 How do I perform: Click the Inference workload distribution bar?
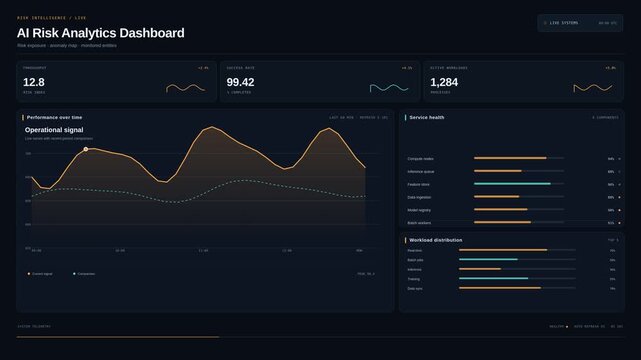517,269
